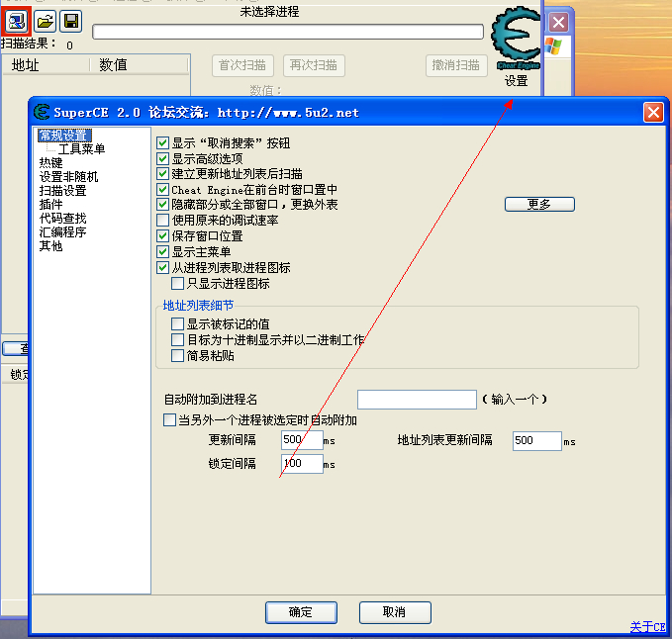Toggle 隐藏部分或全部窗口 checkbox
The width and height of the screenshot is (672, 639).
click(162, 205)
